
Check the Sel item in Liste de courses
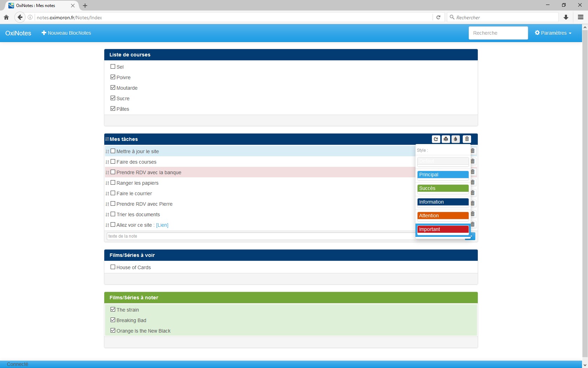click(x=113, y=67)
